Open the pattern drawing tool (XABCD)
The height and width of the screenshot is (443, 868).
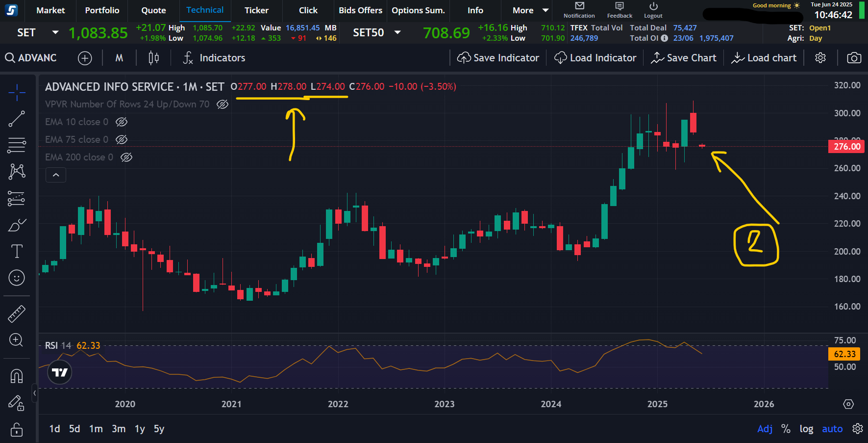[17, 171]
